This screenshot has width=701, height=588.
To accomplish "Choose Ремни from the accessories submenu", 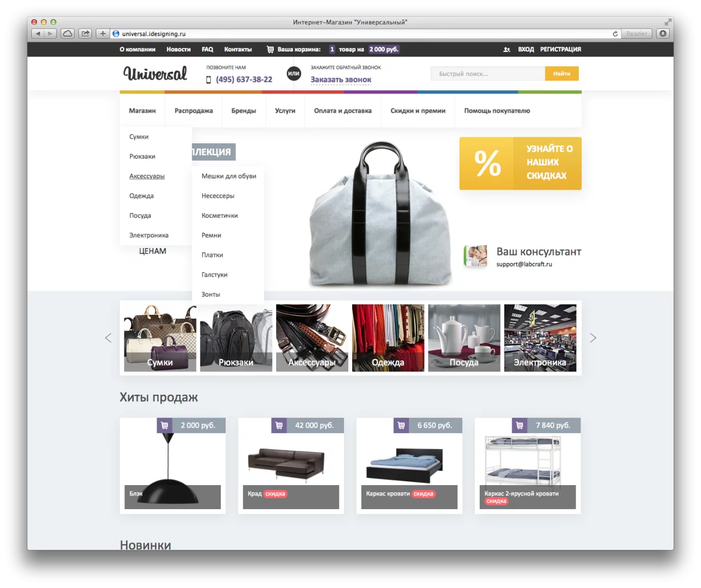I will (x=211, y=235).
